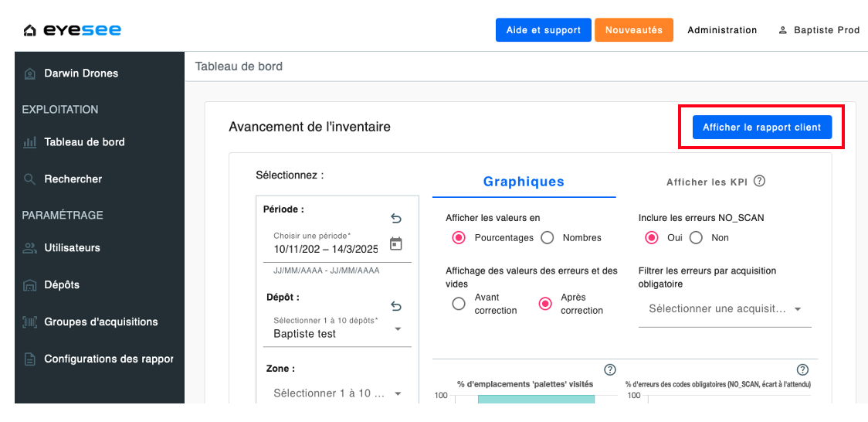Click help icon above erreurs des codes obligatoires chart
Viewport: 868px width, 422px height.
(802, 370)
